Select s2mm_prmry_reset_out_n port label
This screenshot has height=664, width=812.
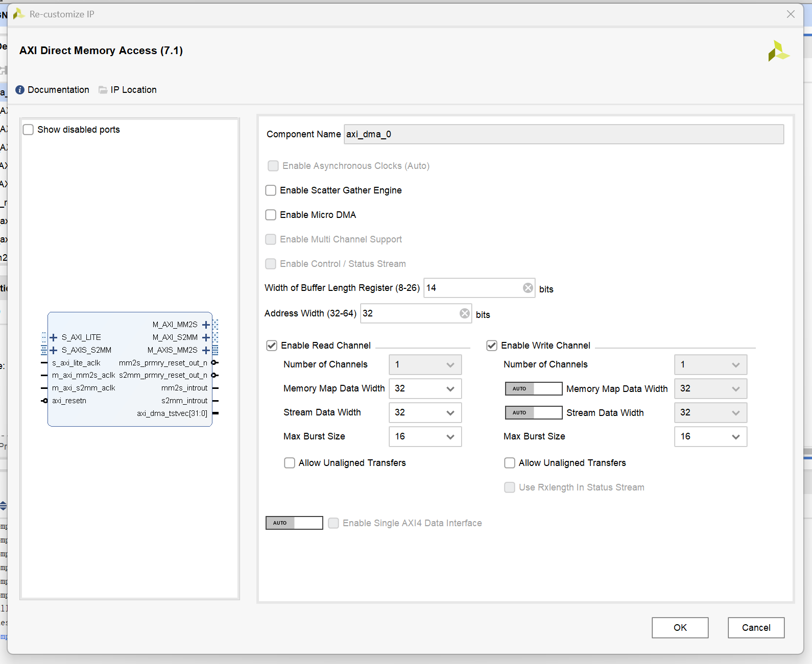[163, 375]
